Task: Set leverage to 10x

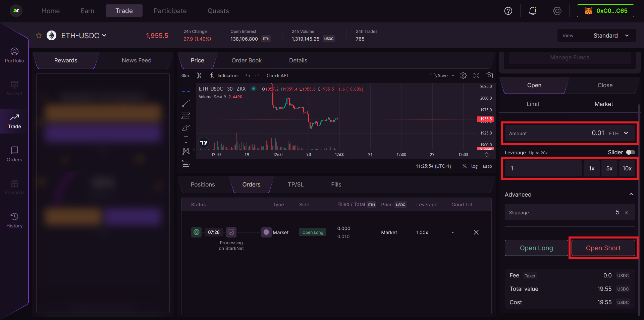Action: (x=627, y=168)
